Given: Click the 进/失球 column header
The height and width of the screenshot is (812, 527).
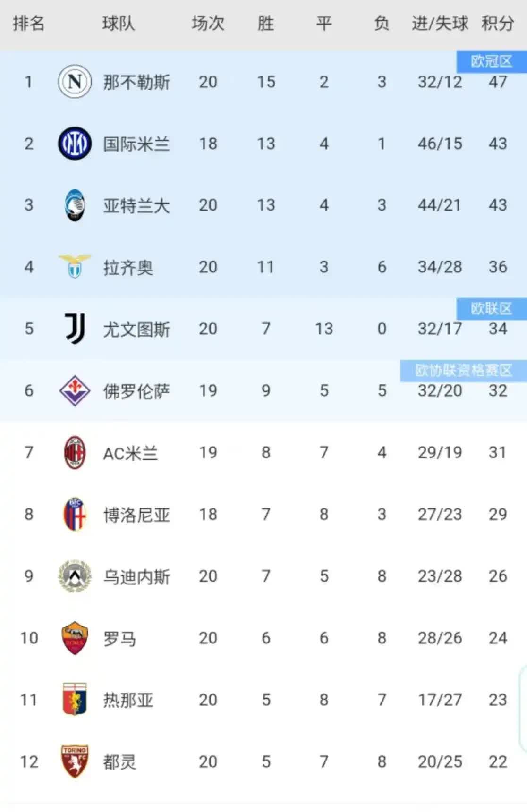Looking at the screenshot, I should coord(440,23).
